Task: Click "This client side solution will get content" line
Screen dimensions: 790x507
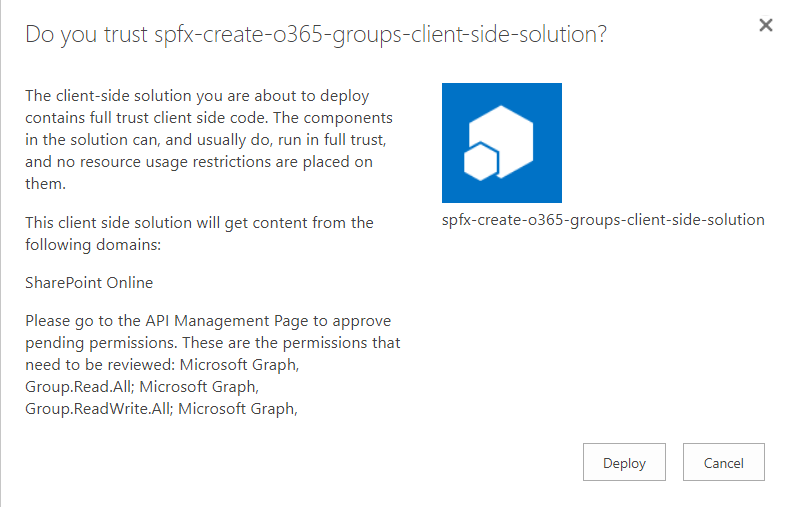Action: pyautogui.click(x=199, y=222)
